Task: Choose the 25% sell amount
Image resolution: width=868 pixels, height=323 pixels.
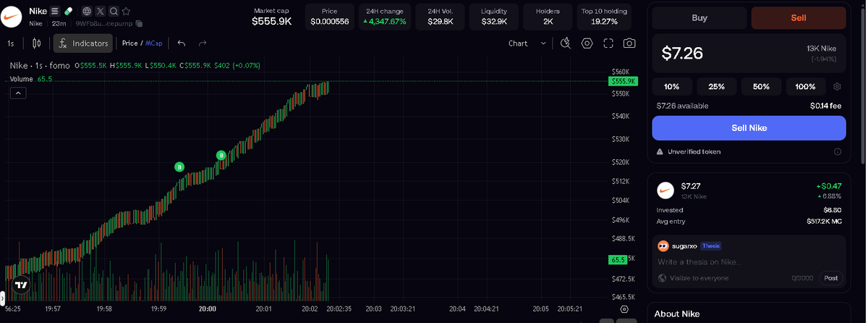Action: pos(717,87)
